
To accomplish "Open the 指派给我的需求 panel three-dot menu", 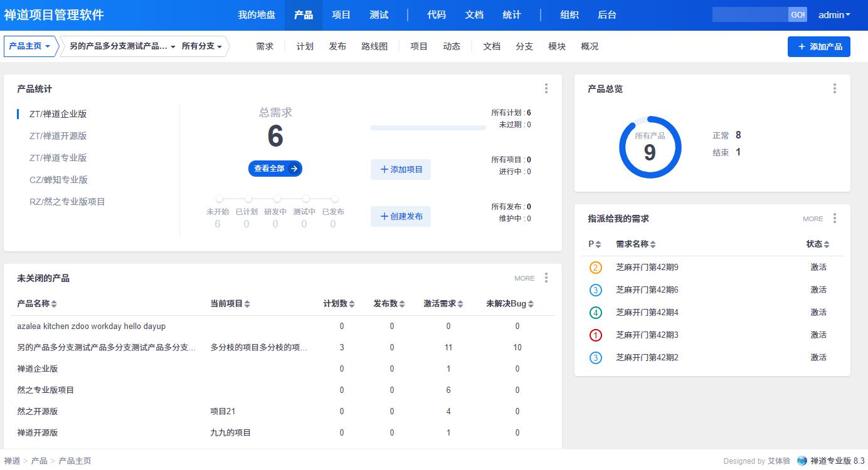I will pyautogui.click(x=835, y=219).
